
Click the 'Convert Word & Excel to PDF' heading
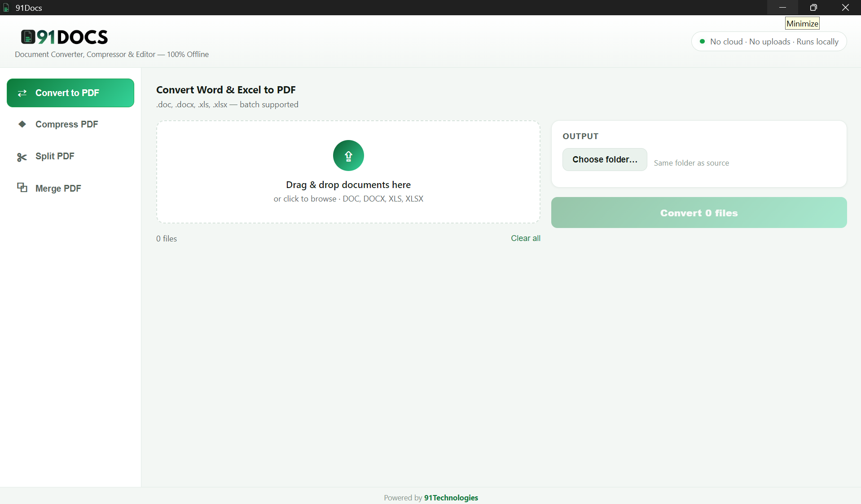point(226,90)
